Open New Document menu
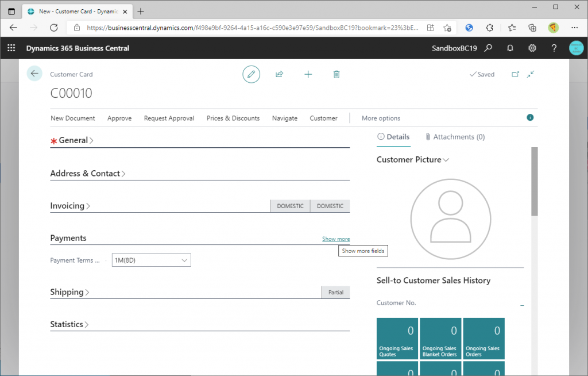The image size is (588, 376). coord(73,118)
